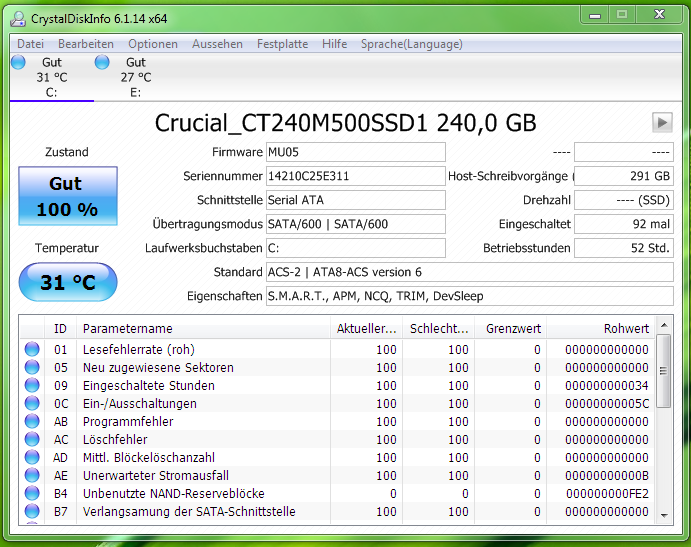This screenshot has width=691, height=547.
Task: Click status orb of Programmfehler row
Action: coord(32,421)
